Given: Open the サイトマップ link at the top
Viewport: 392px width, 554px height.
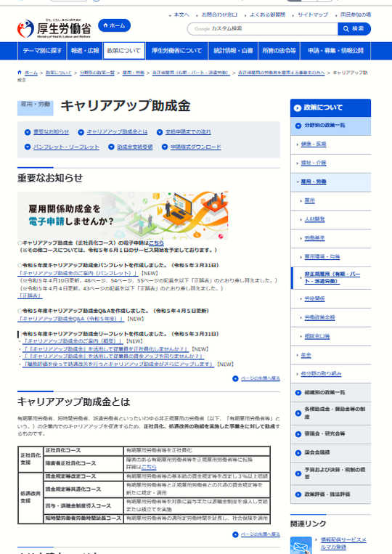Looking at the screenshot, I should point(313,15).
